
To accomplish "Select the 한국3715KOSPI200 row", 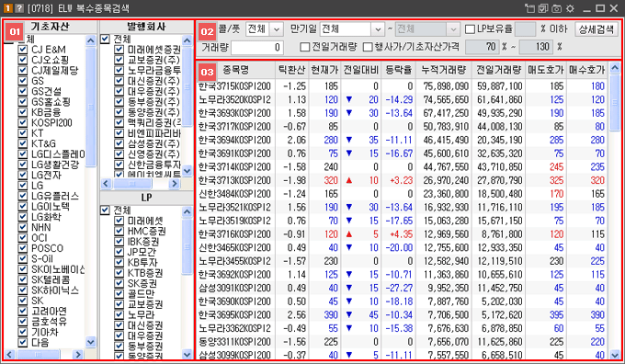I will [402, 86].
